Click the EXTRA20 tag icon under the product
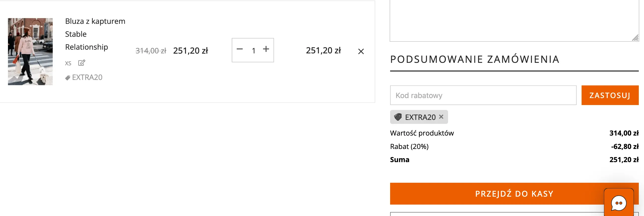The height and width of the screenshot is (216, 644). click(67, 78)
